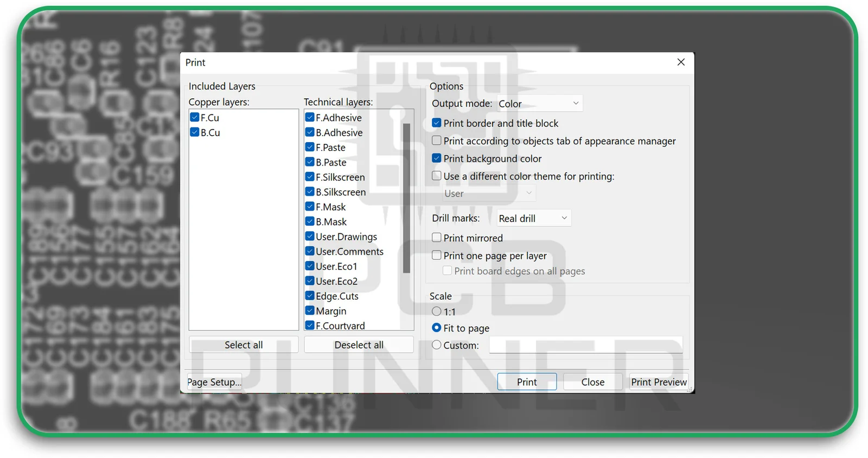Toggle the B.Silkscreen layer checkbox
Screen dimensions: 868x458
click(310, 192)
